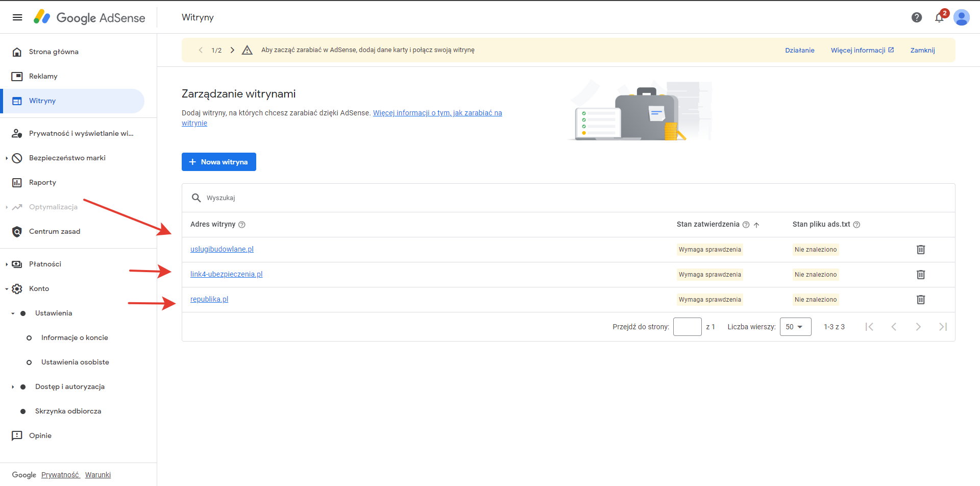Dismiss banner with Zamknij

click(923, 50)
